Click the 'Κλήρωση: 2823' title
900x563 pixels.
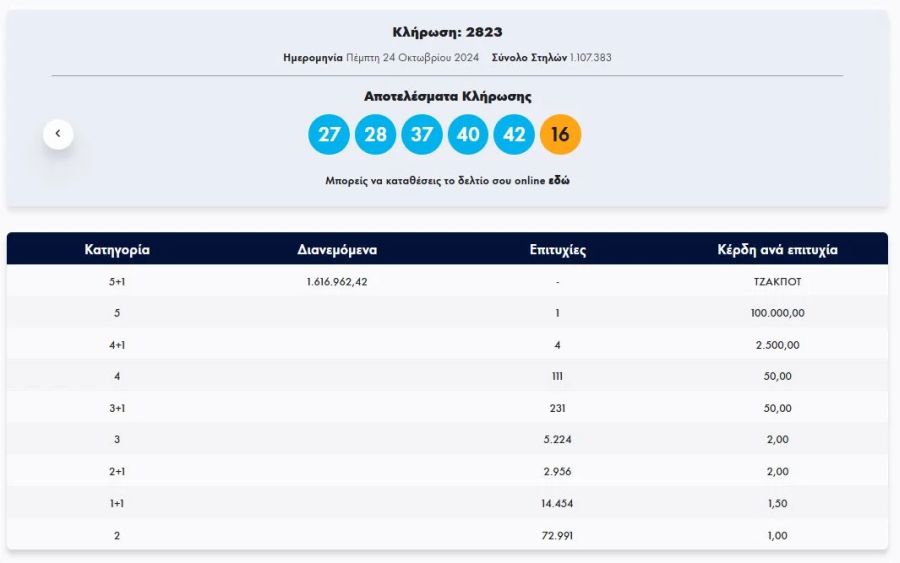point(447,32)
